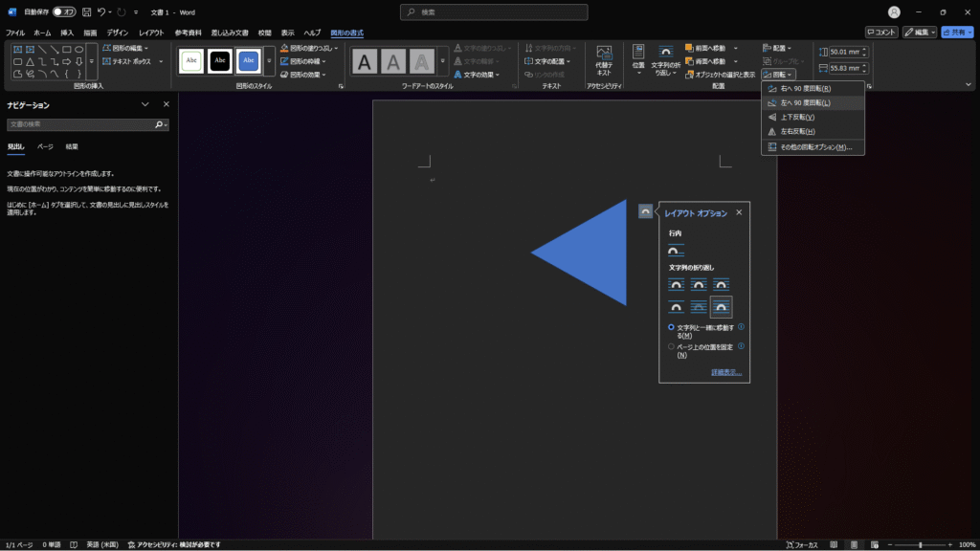Screen dimensions: 980x551
Task: Select 行内 inline-with-text layout icon
Action: (x=676, y=251)
